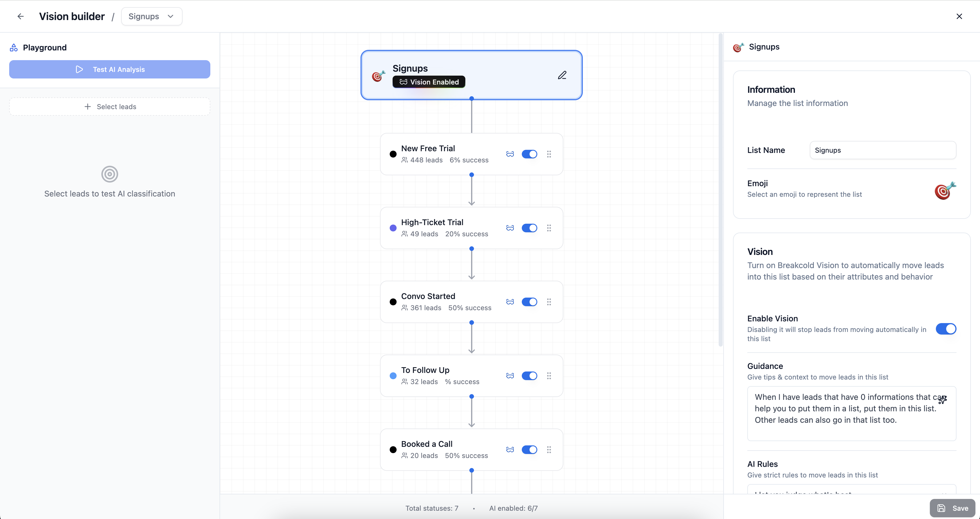Viewport: 980px width, 519px height.
Task: Save changes with the Save button
Action: 952,508
